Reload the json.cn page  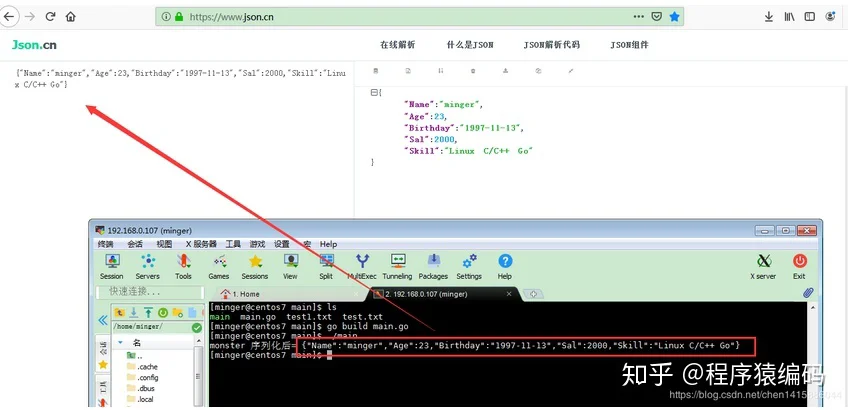[x=51, y=17]
